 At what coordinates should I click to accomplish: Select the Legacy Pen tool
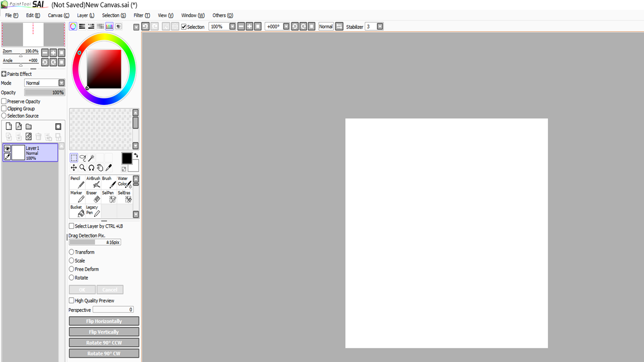coord(92,210)
